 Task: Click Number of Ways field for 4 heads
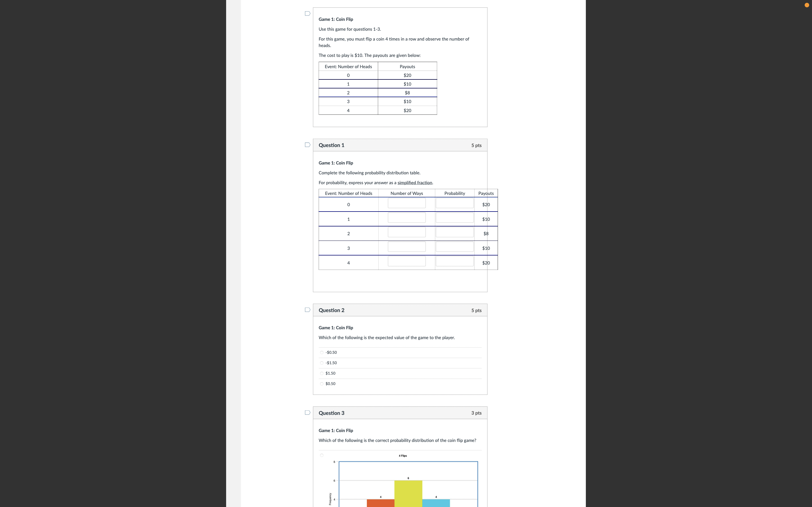pyautogui.click(x=406, y=261)
